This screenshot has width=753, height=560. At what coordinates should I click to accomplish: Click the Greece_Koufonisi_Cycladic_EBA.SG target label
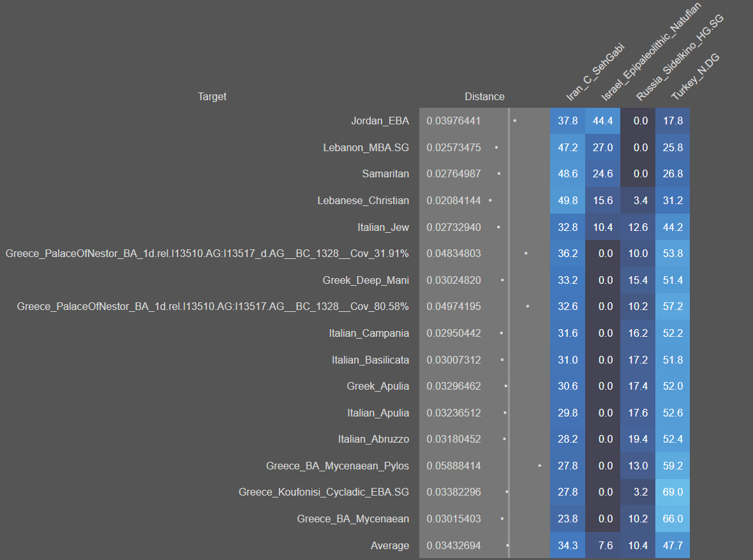(x=324, y=492)
